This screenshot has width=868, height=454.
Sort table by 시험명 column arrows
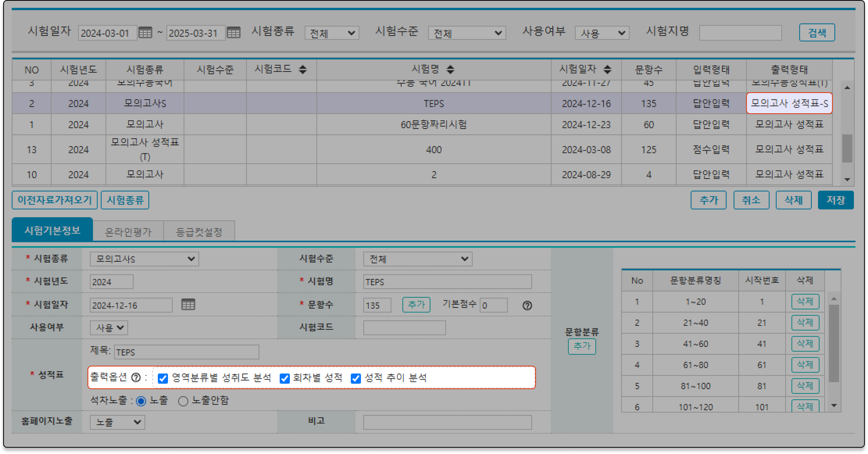(450, 69)
